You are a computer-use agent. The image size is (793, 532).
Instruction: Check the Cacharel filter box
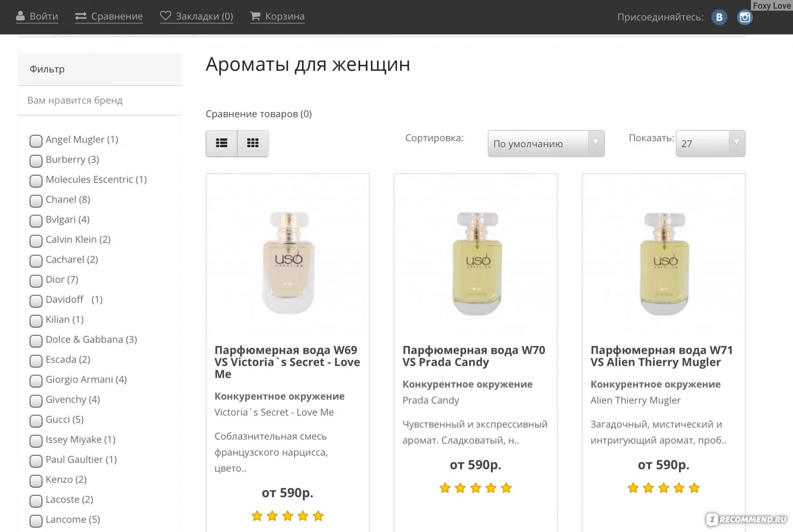tap(36, 261)
